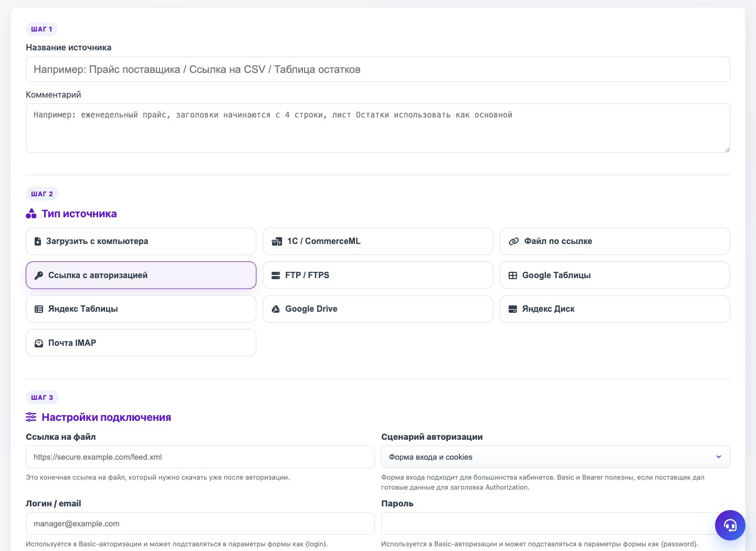
Task: Click the grid icon beside Google Таблицы
Action: [513, 275]
